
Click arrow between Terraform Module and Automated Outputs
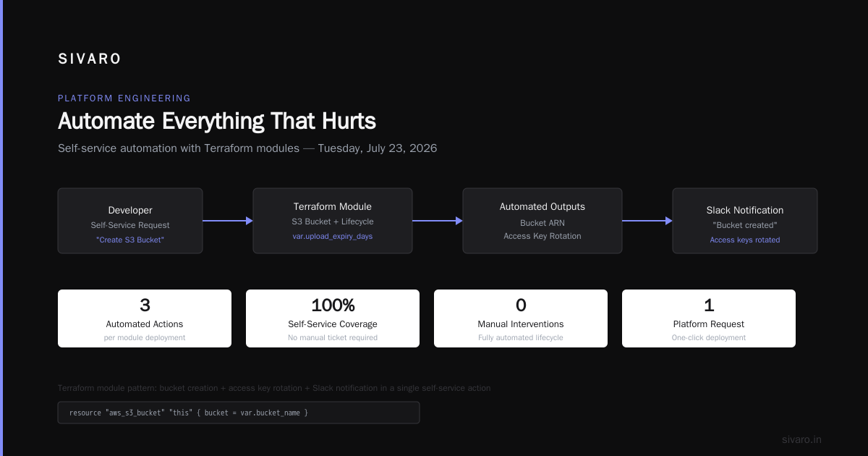pyautogui.click(x=438, y=221)
